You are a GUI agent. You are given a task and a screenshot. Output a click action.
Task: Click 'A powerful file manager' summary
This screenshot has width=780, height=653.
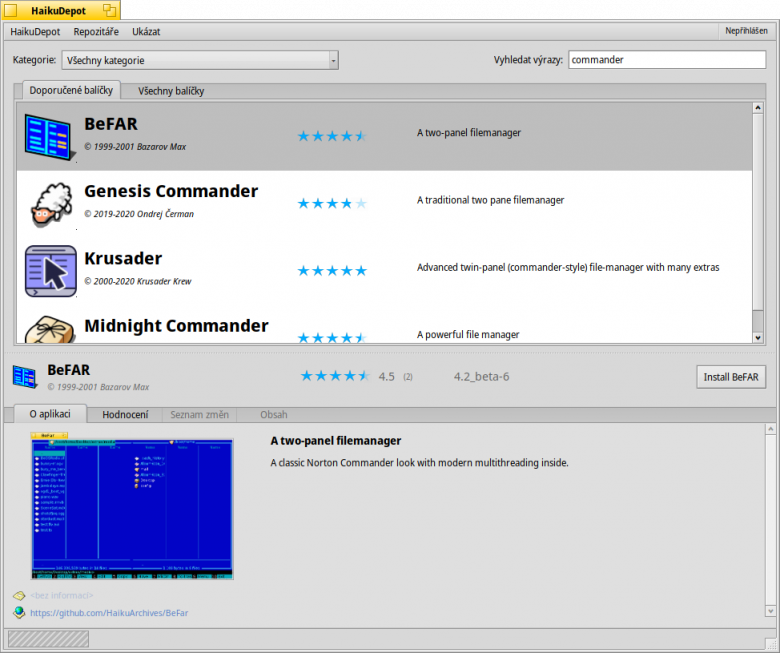[468, 335]
